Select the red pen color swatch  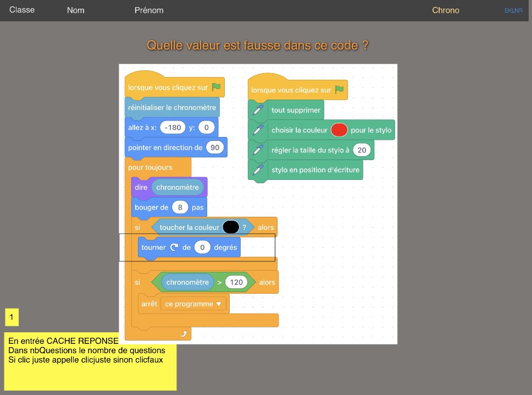click(x=339, y=130)
